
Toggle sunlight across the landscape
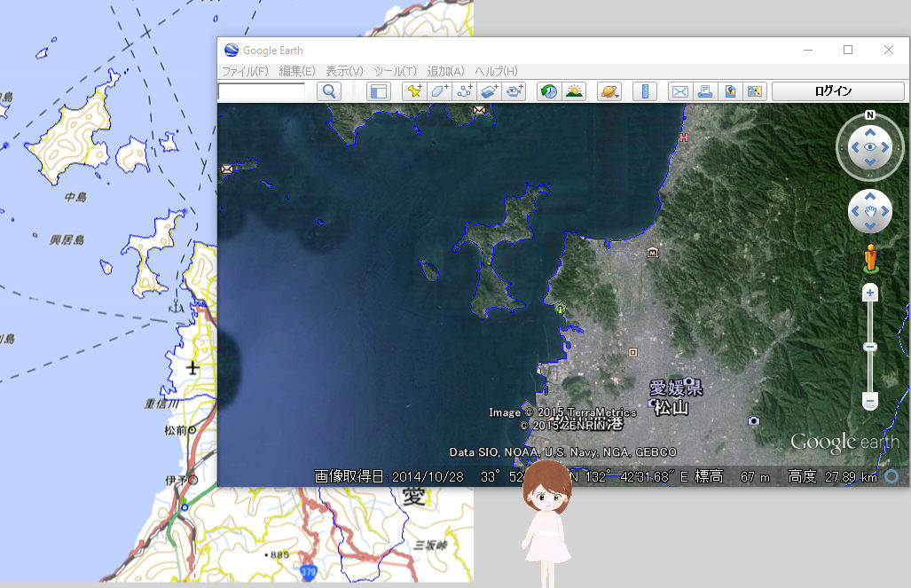(x=574, y=91)
